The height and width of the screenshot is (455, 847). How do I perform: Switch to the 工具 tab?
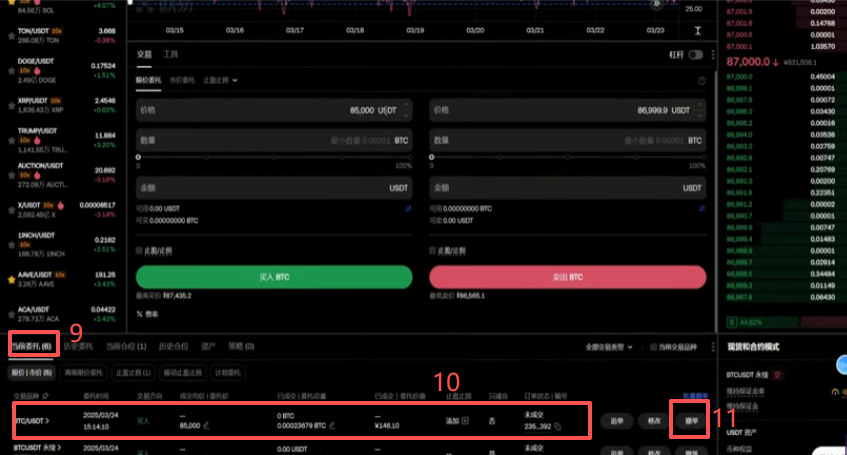(x=171, y=54)
